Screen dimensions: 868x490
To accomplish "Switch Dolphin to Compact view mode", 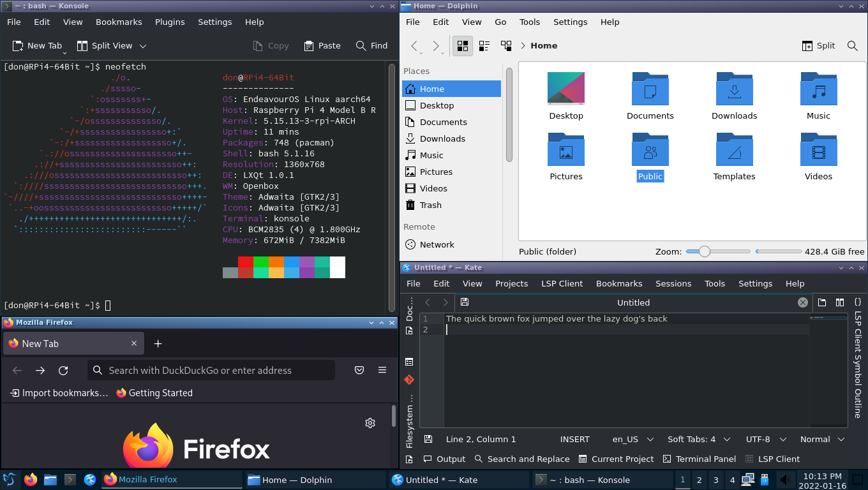I will [484, 46].
